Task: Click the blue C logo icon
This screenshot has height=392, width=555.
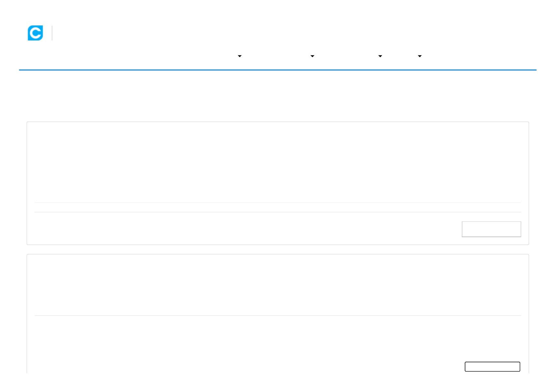Action: coord(35,33)
